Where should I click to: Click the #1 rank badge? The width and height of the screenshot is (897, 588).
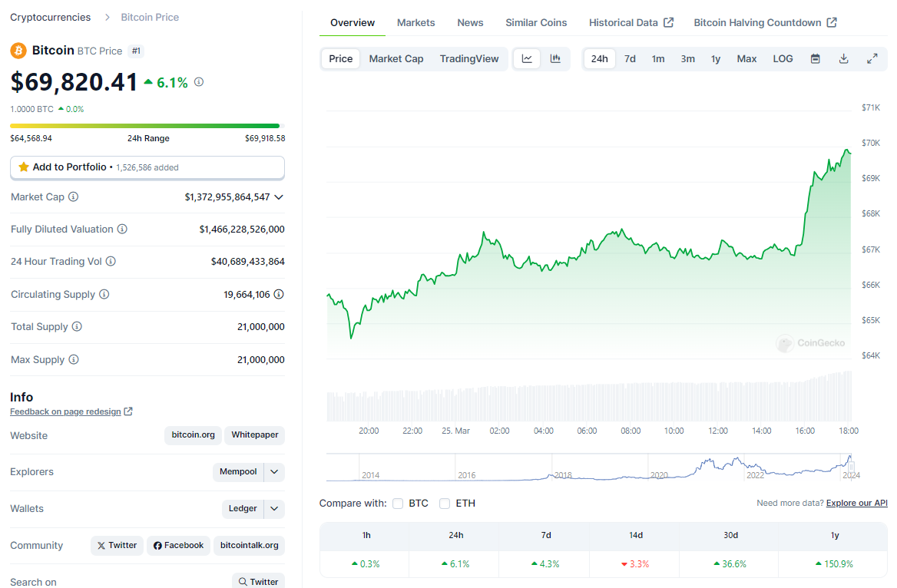(136, 51)
